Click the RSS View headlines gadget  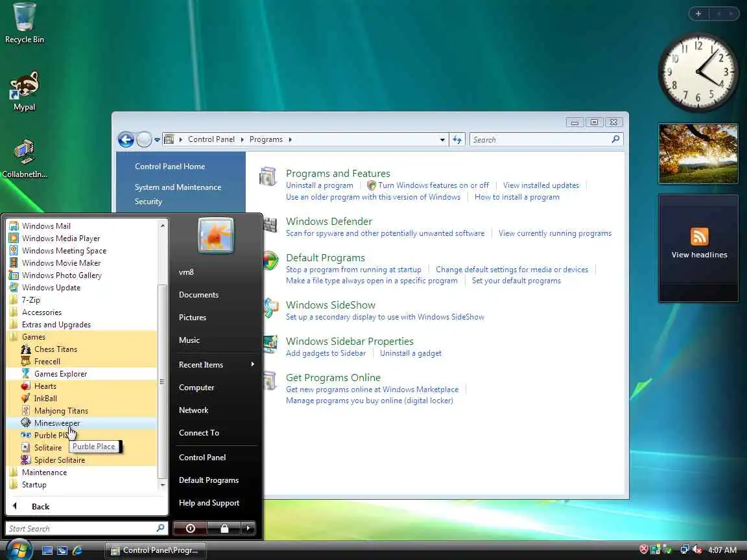pos(698,248)
